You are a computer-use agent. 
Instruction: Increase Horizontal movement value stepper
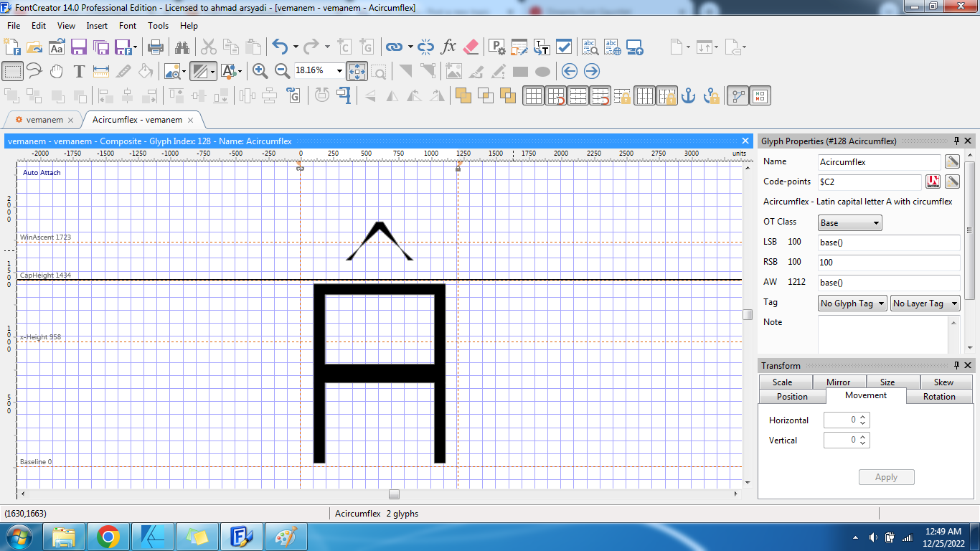pyautogui.click(x=863, y=417)
